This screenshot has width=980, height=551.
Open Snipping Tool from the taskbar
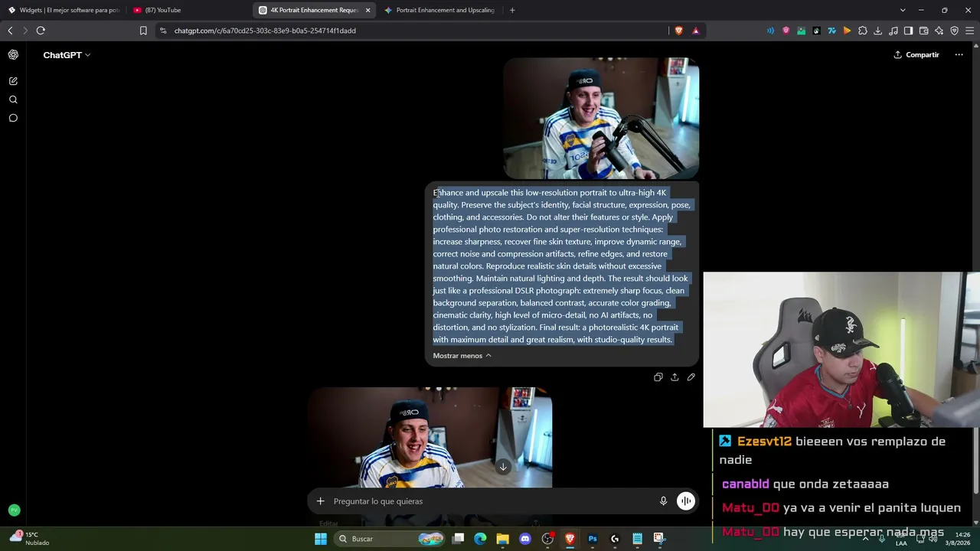(659, 539)
